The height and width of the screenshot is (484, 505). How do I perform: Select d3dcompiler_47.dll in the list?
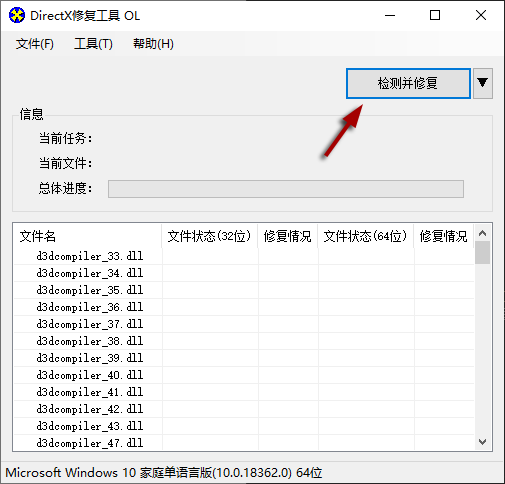[x=244, y=443]
